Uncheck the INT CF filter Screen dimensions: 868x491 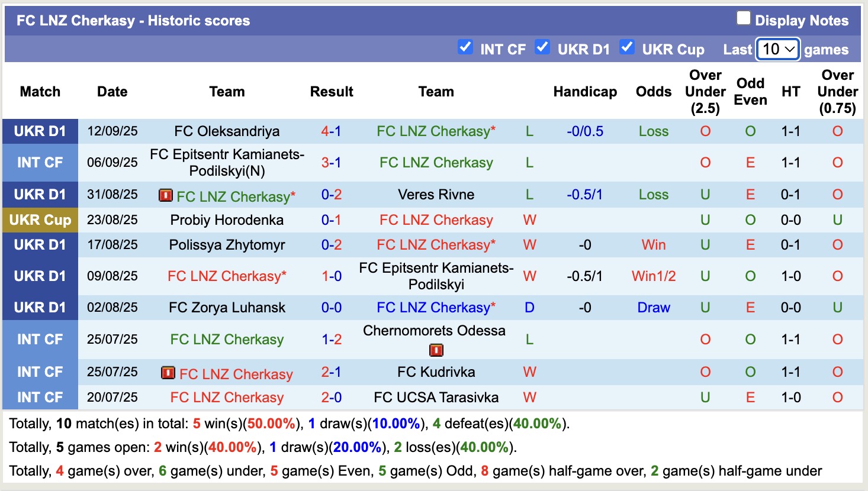[465, 46]
